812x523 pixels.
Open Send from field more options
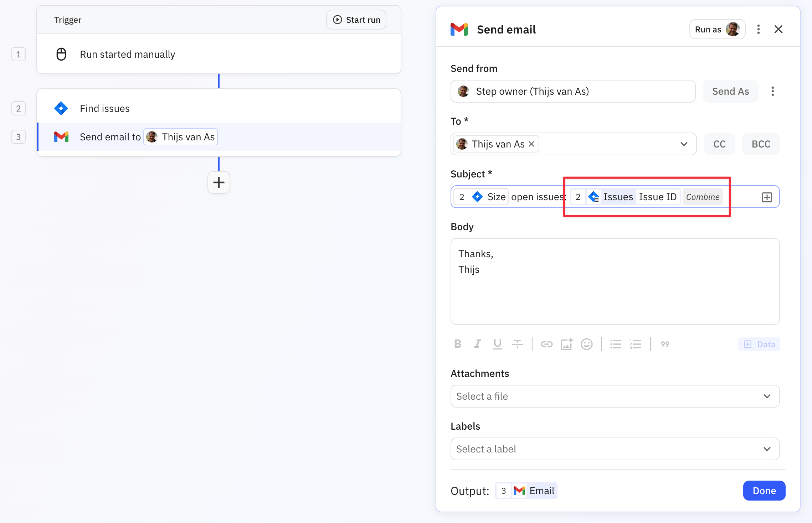click(x=772, y=91)
